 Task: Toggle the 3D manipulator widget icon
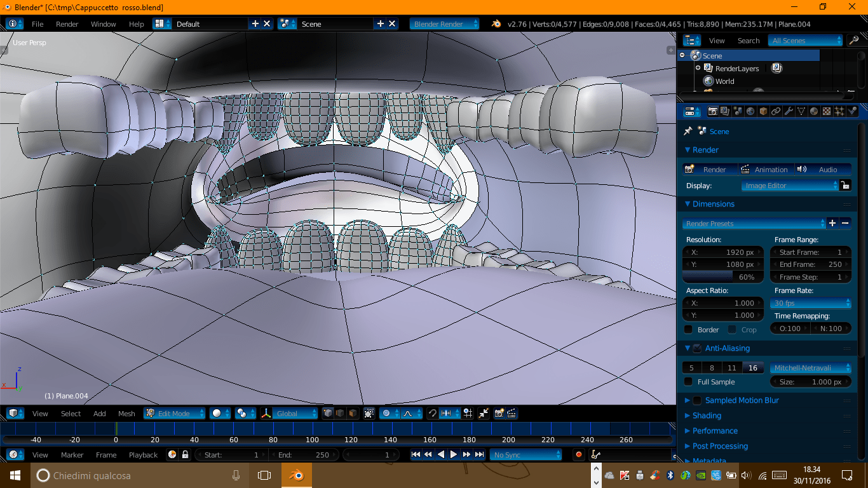[x=266, y=413]
